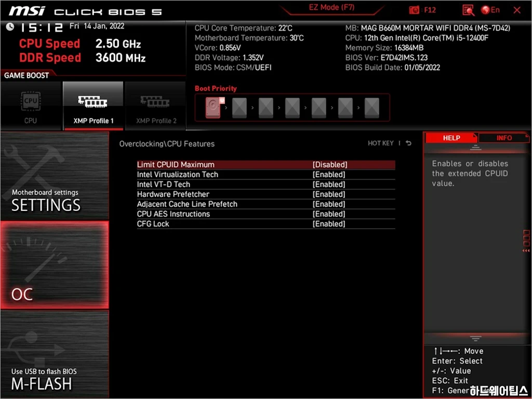The image size is (532, 399).
Task: Select the CPU Game Boost icon
Action: coord(31,105)
